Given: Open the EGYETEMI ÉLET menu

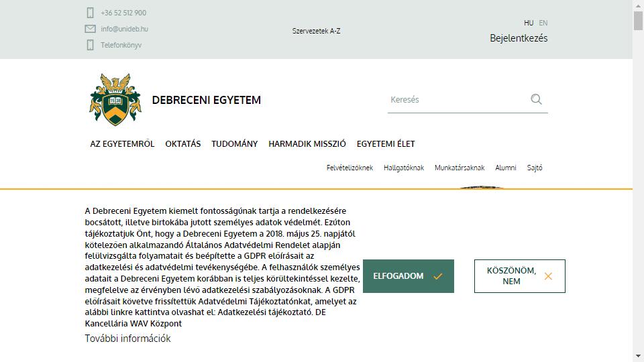Looking at the screenshot, I should [386, 144].
